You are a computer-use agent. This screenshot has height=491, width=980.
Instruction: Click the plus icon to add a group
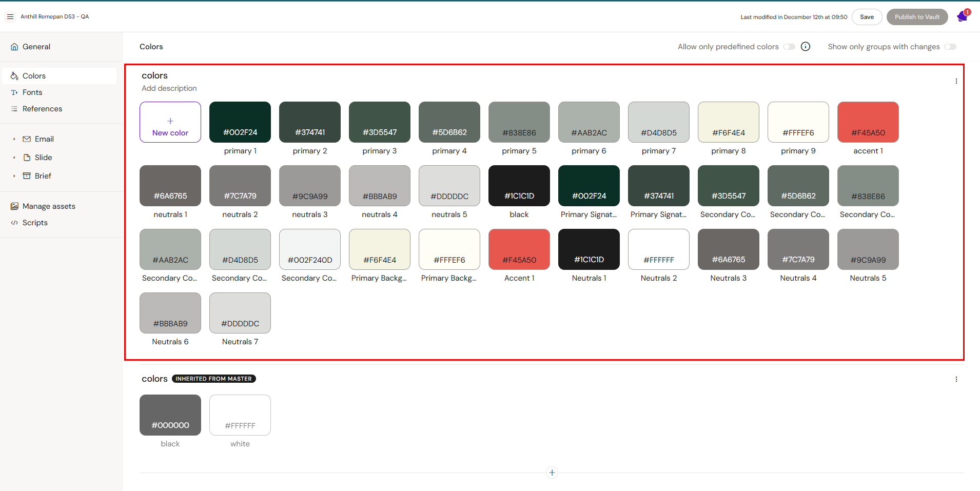[x=552, y=473]
